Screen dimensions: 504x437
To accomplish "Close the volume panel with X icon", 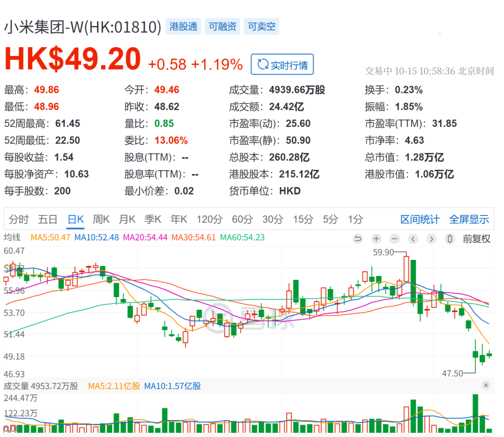I will [486, 385].
